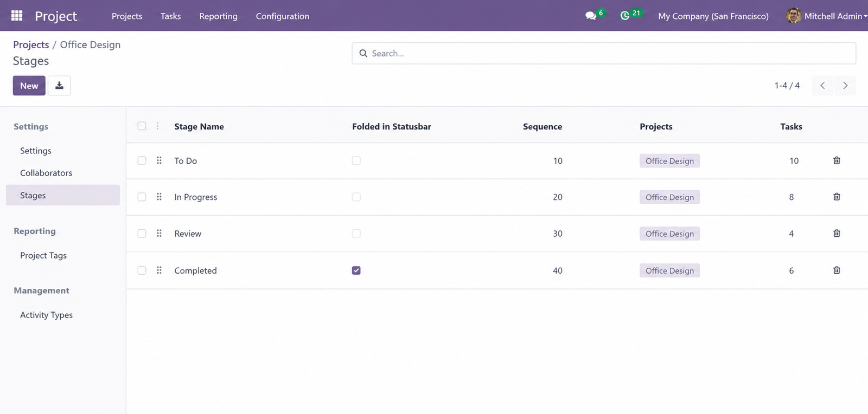
Task: Click the Office Design breadcrumb
Action: 90,44
